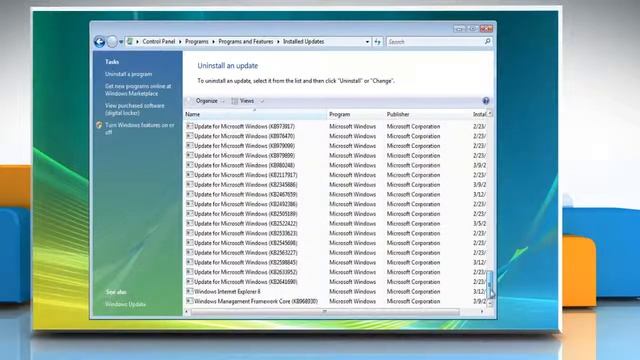Refresh the Installed Updates list

click(378, 42)
